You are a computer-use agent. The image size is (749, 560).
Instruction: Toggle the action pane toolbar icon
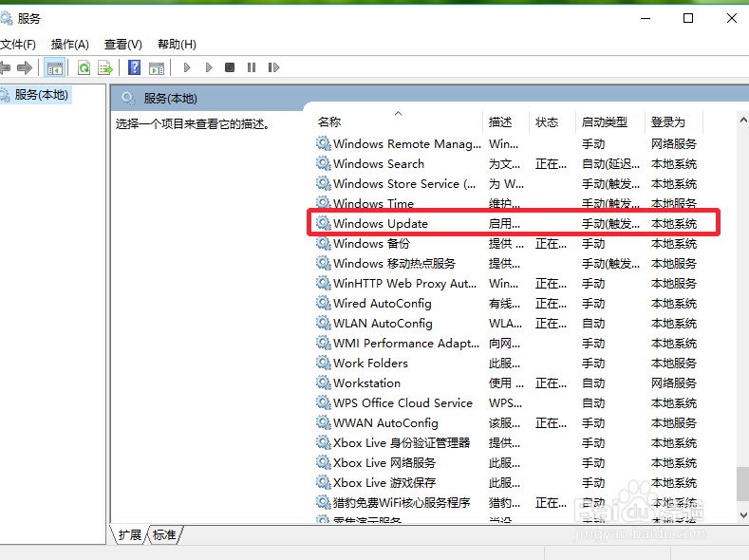(157, 67)
